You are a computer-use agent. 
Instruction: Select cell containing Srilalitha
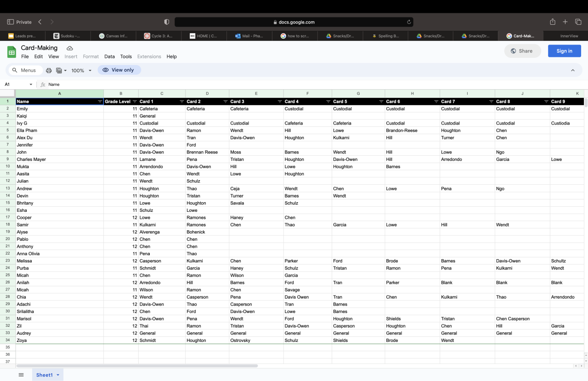point(60,312)
